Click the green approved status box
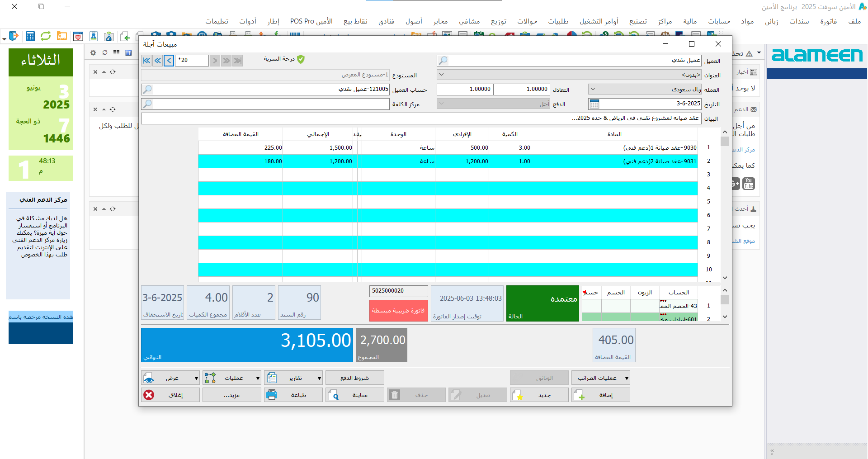868x459 pixels. click(542, 303)
